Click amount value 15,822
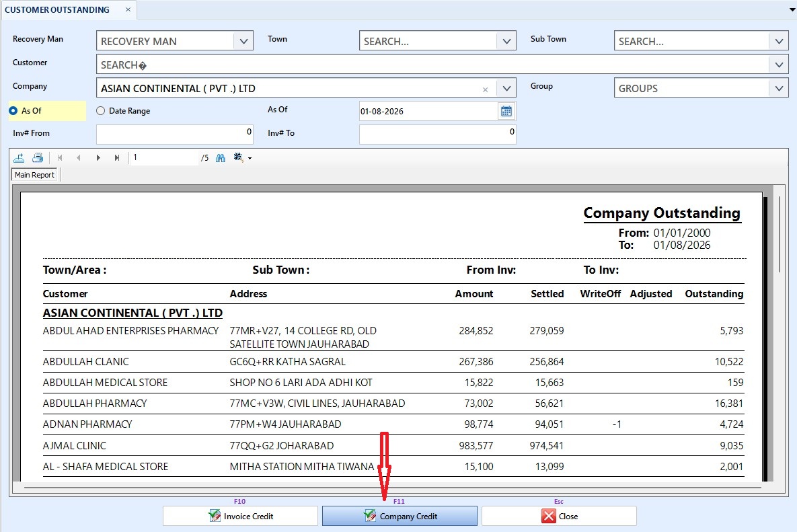 pos(479,383)
